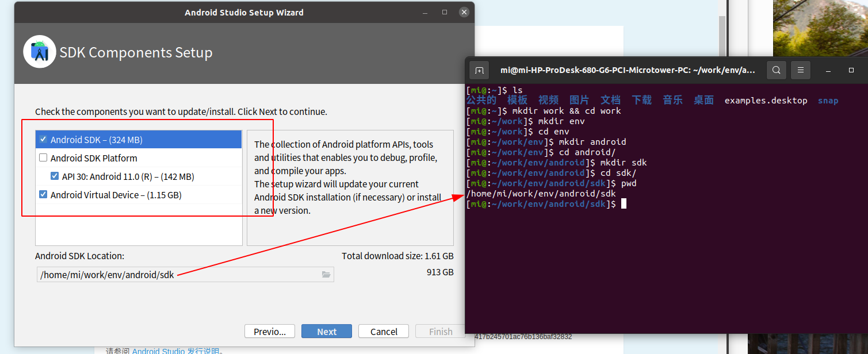
Task: Open folder browser for SDK location
Action: (x=326, y=275)
